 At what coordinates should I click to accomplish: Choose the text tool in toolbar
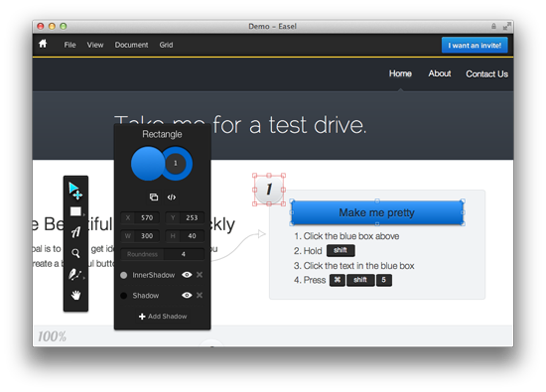click(75, 232)
